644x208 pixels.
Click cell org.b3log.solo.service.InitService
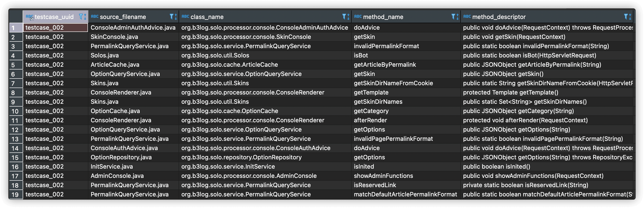pyautogui.click(x=265, y=167)
